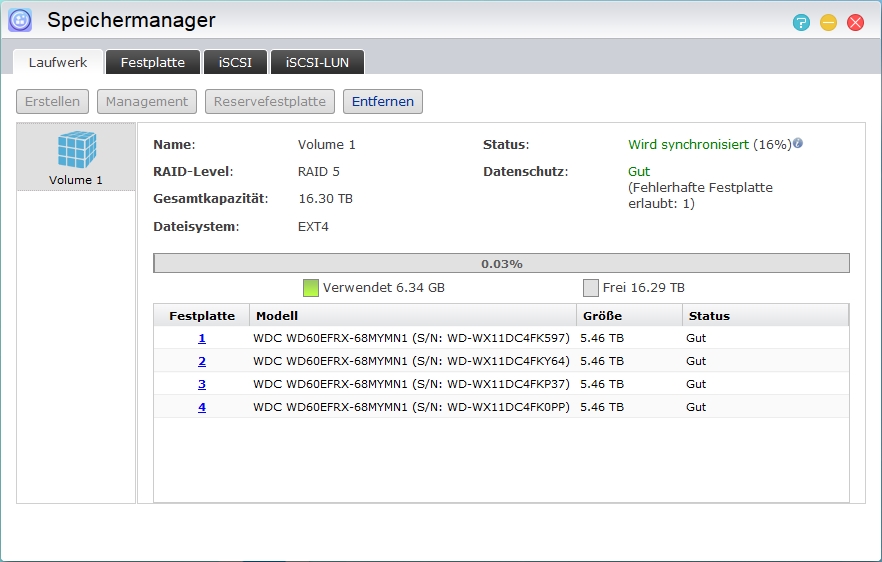
Task: Open help with the blue question icon
Action: pos(801,22)
